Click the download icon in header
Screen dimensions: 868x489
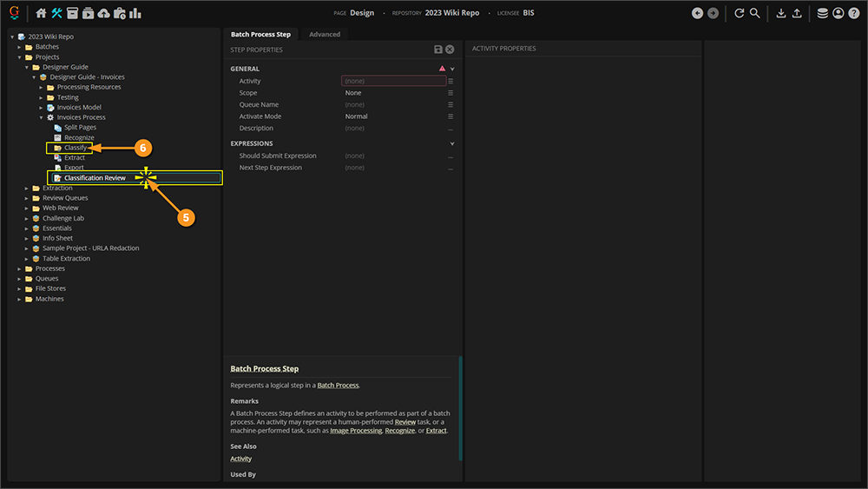pos(780,13)
